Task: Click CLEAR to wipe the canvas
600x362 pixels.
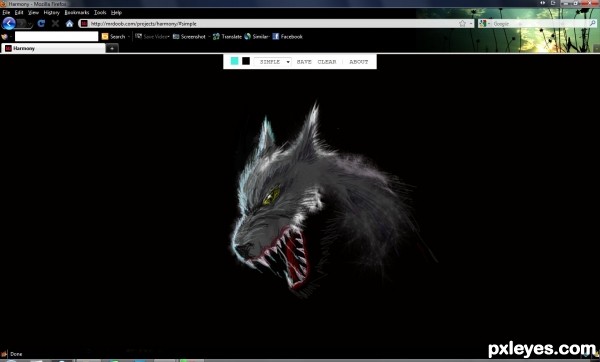Action: [x=327, y=62]
